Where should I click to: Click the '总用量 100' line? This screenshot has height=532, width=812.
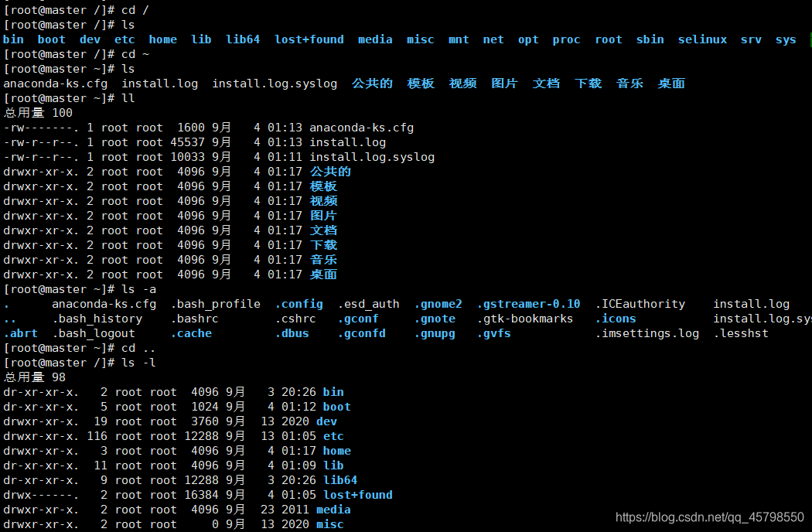(38, 112)
